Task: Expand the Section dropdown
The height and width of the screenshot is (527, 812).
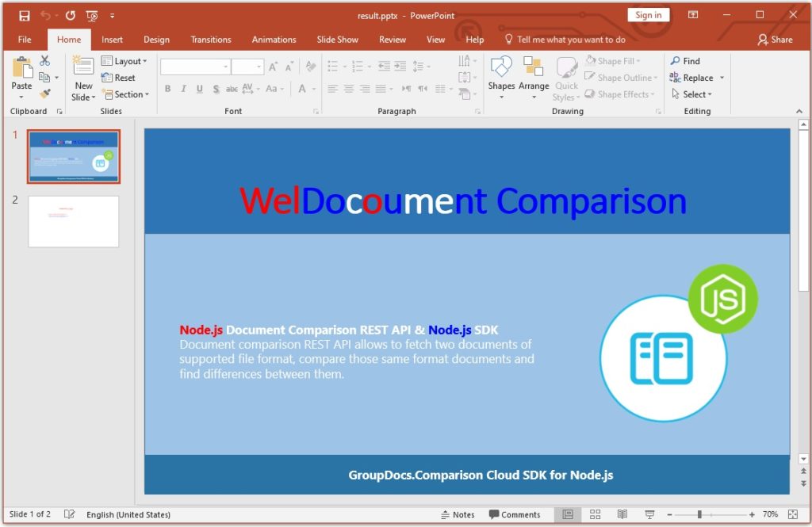Action: pos(123,94)
